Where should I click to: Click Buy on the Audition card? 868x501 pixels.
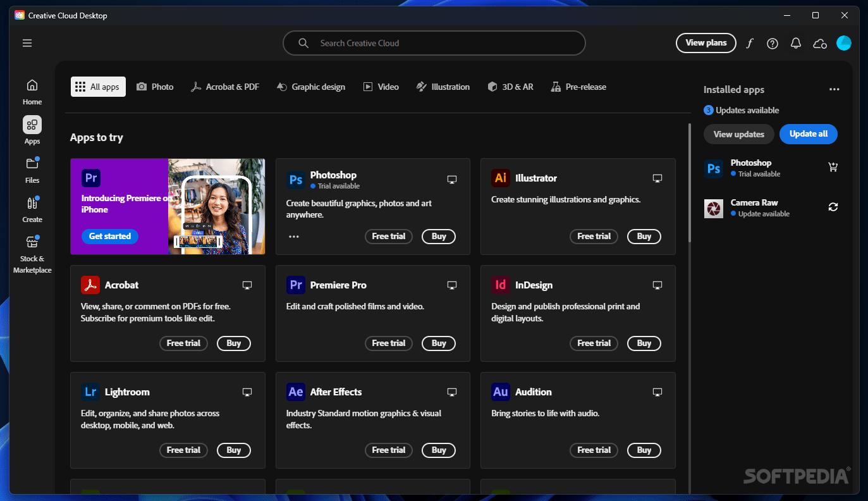[x=644, y=450]
